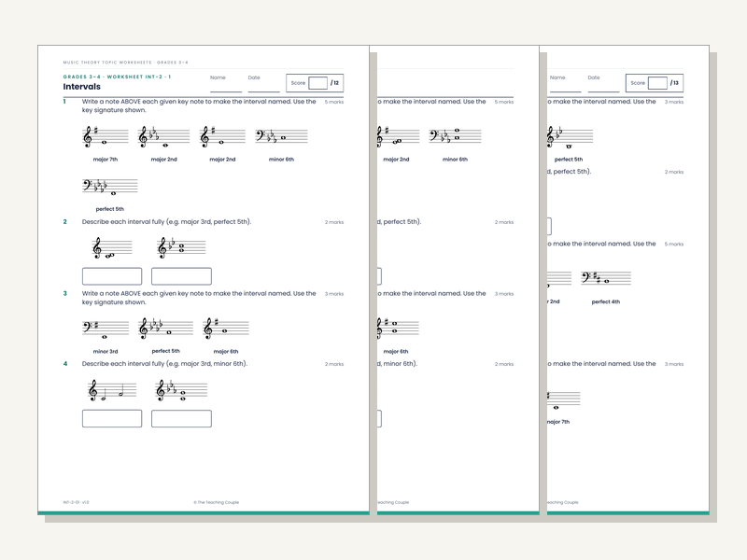Select the question number '3' on first page
The image size is (747, 560).
pyautogui.click(x=64, y=293)
